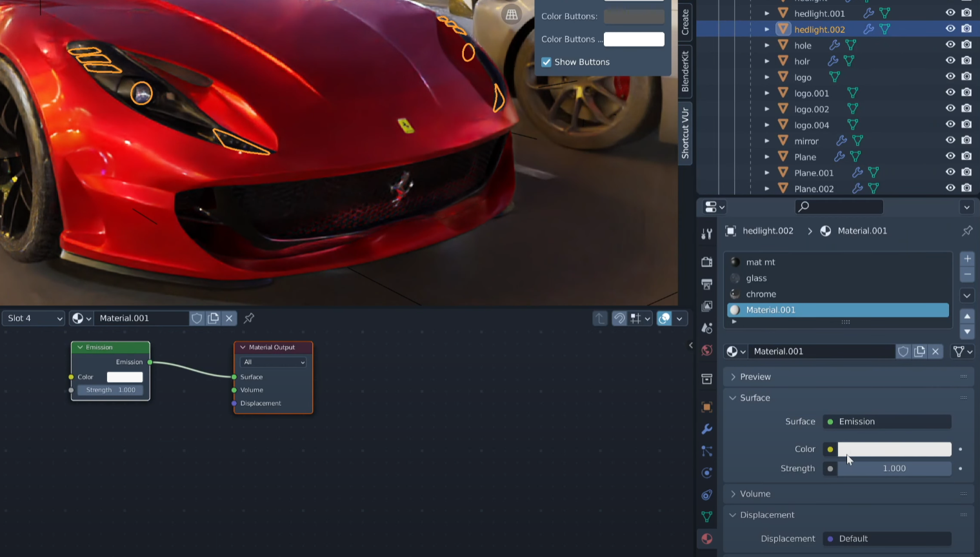Open the Modifiers wrench properties tab
Image resolution: width=980 pixels, height=557 pixels.
coord(706,429)
